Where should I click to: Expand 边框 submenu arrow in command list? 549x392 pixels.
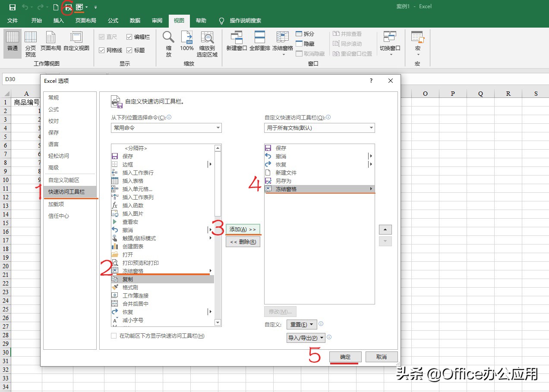(x=210, y=164)
